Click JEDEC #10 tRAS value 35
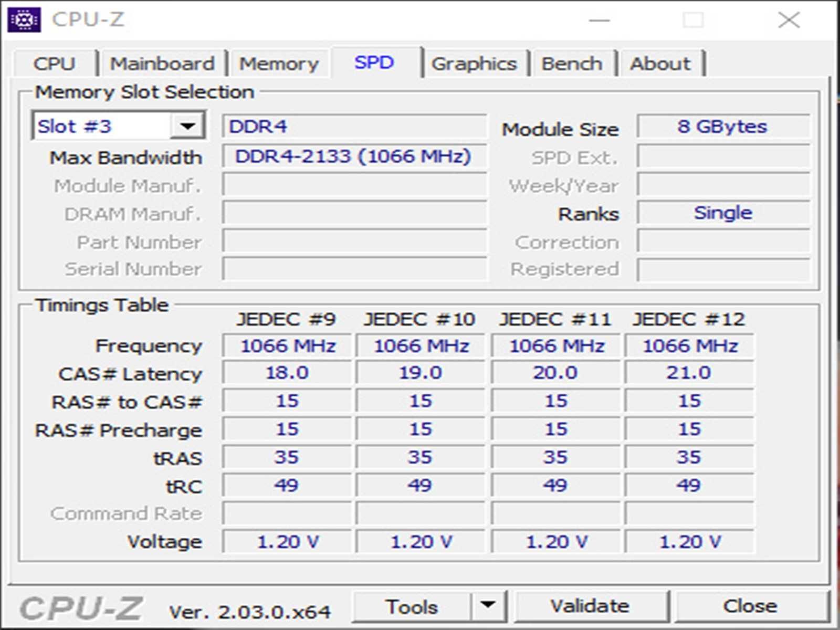840x630 pixels. pyautogui.click(x=420, y=457)
